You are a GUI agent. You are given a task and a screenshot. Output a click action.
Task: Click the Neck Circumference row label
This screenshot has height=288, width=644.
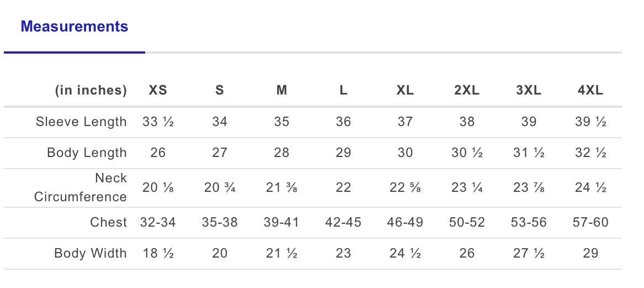81,187
